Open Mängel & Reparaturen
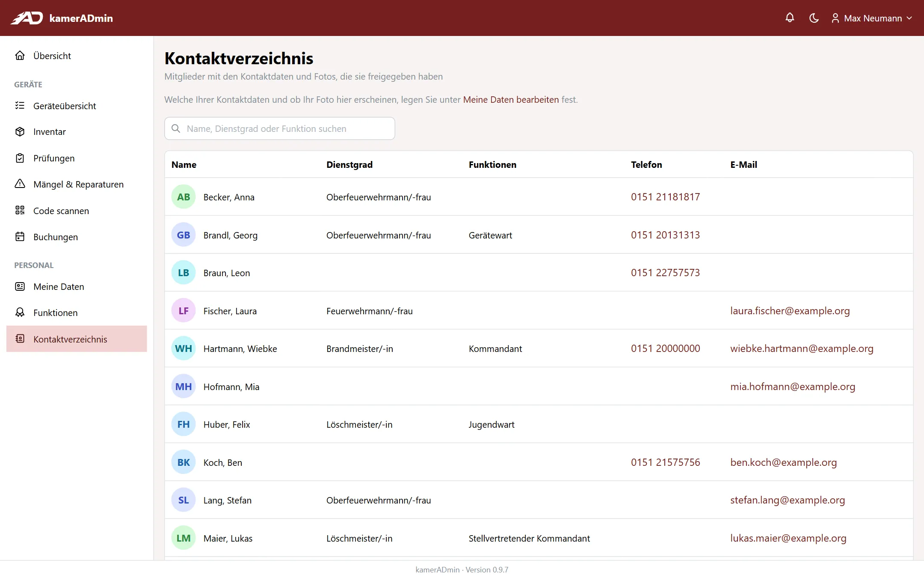This screenshot has width=924, height=578. (x=77, y=184)
